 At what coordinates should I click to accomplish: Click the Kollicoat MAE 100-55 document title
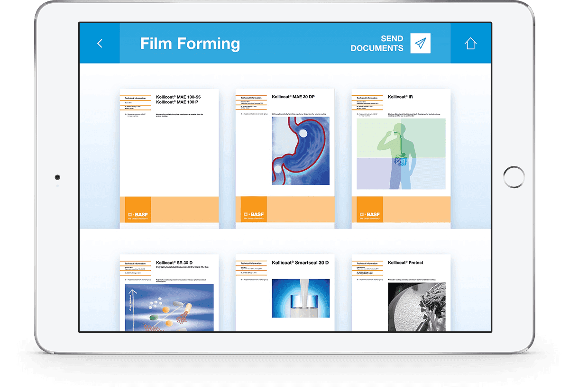[x=178, y=100]
